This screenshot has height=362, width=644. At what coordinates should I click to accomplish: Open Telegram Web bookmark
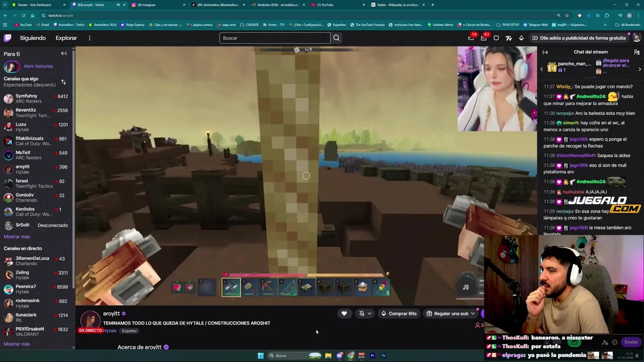coord(536,25)
